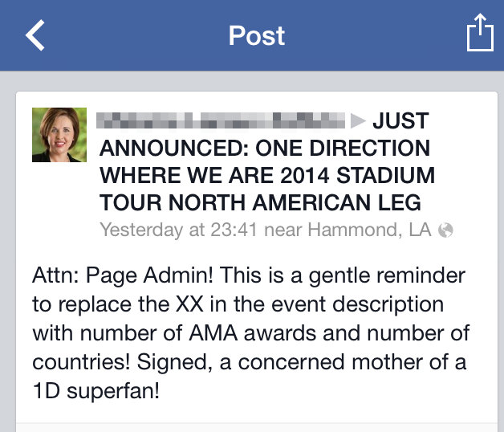504x432 pixels.
Task: Tap the blurred poster name
Action: [222, 121]
